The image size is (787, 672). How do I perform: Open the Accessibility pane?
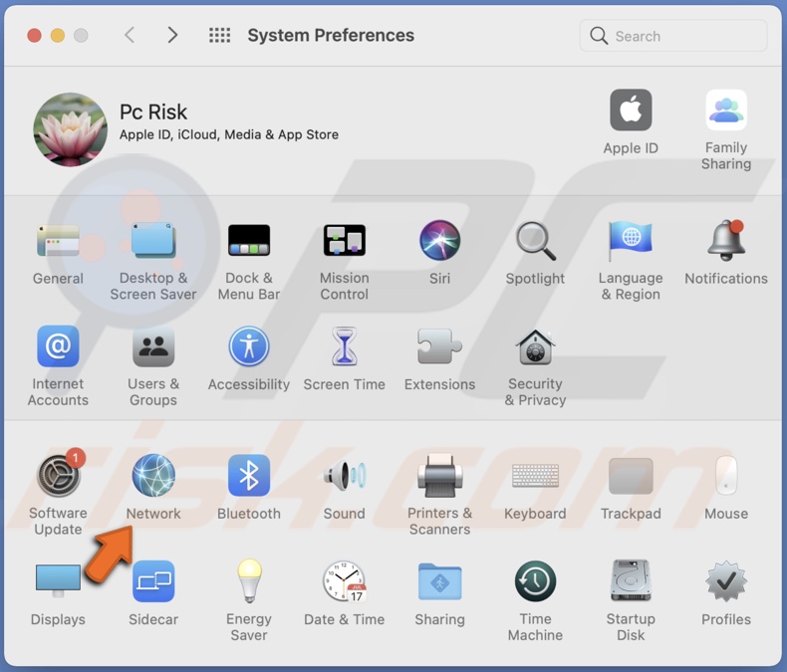(x=249, y=348)
